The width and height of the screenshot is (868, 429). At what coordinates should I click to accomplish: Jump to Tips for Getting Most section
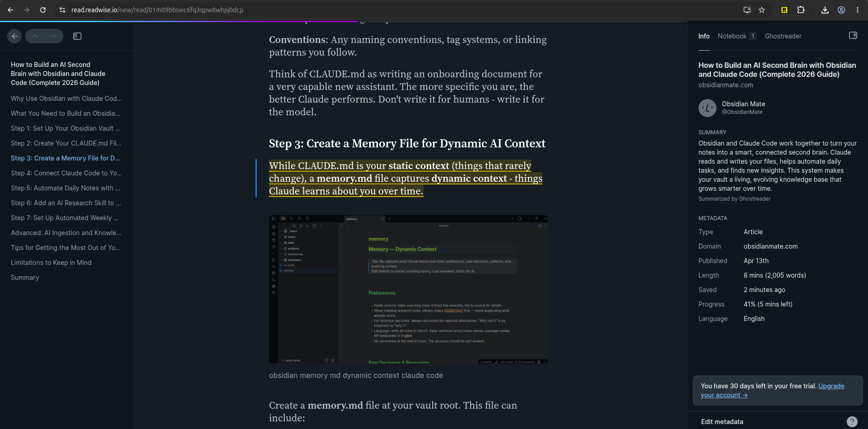coord(66,248)
